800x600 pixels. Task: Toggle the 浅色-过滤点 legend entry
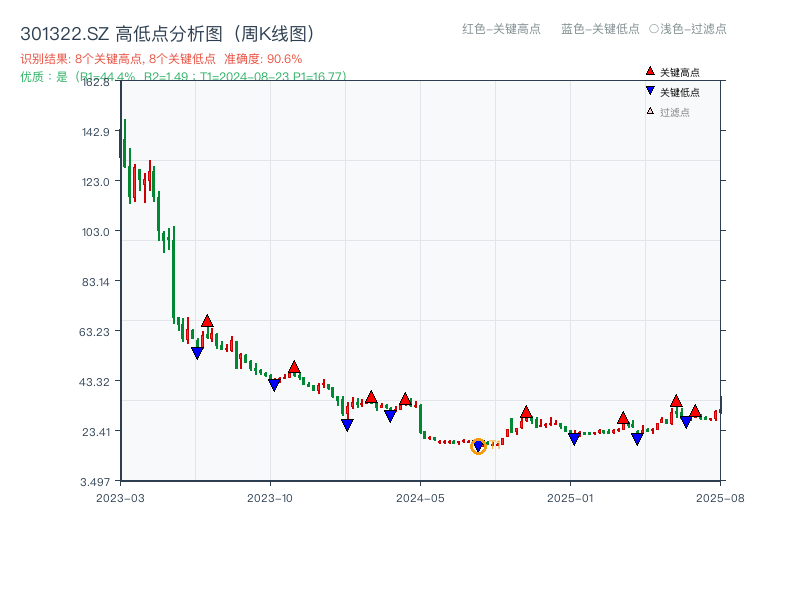point(689,30)
